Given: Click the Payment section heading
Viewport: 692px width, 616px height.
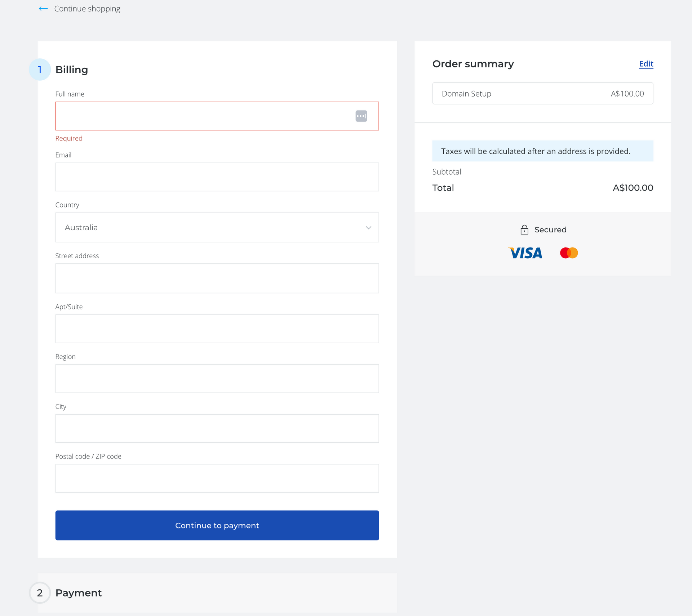Looking at the screenshot, I should click(79, 593).
